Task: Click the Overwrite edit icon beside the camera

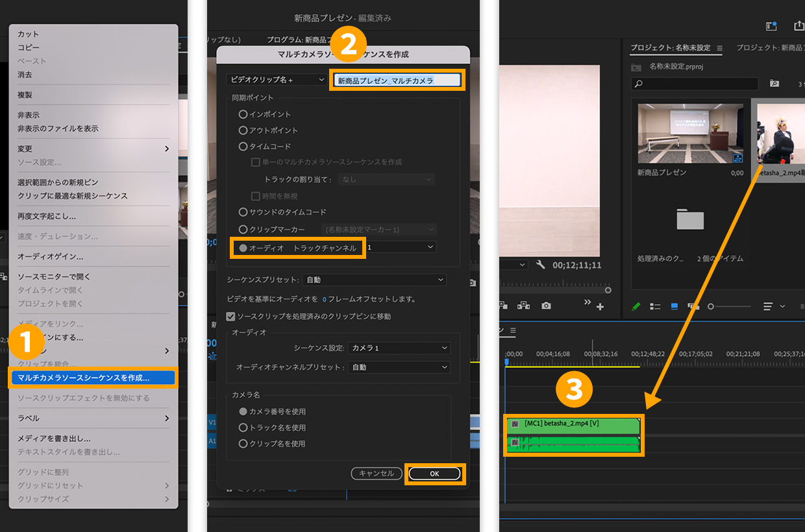Action: point(523,306)
